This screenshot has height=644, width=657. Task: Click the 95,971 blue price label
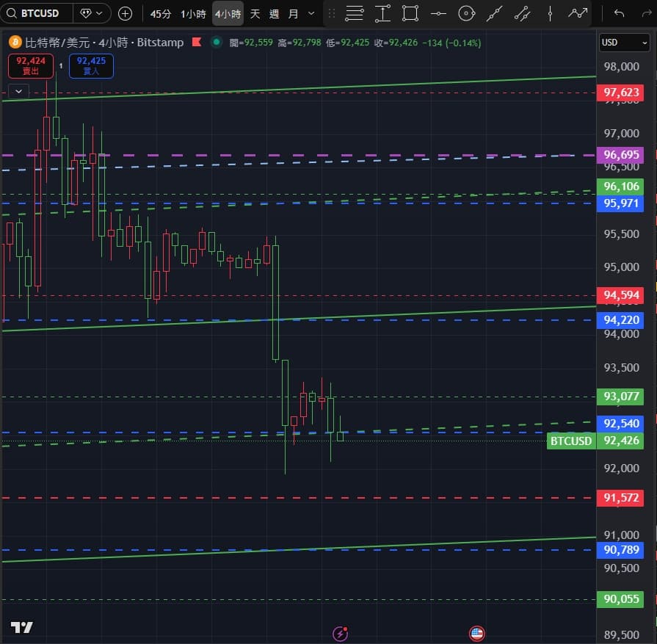[620, 203]
